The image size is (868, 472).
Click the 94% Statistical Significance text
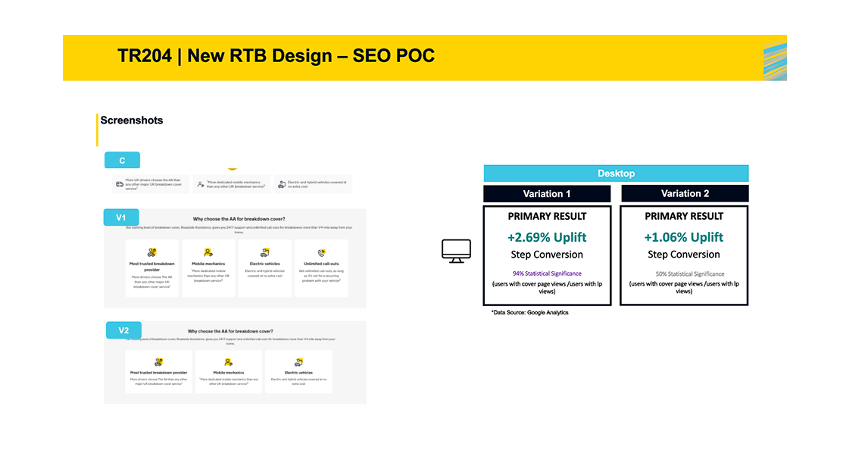pos(547,274)
